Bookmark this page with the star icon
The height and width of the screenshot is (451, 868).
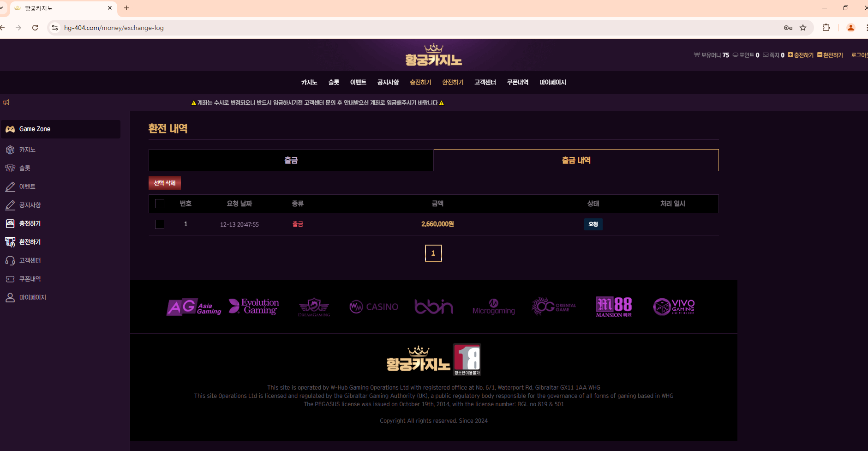[803, 28]
